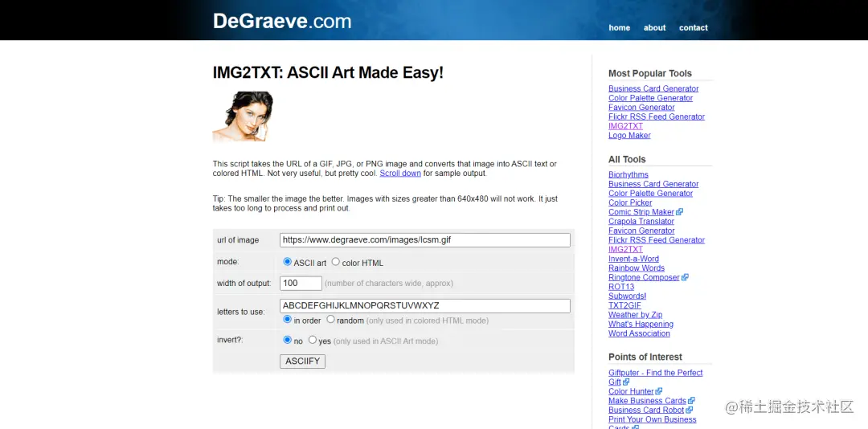This screenshot has width=868, height=429.
Task: Open the contact page
Action: (x=693, y=27)
